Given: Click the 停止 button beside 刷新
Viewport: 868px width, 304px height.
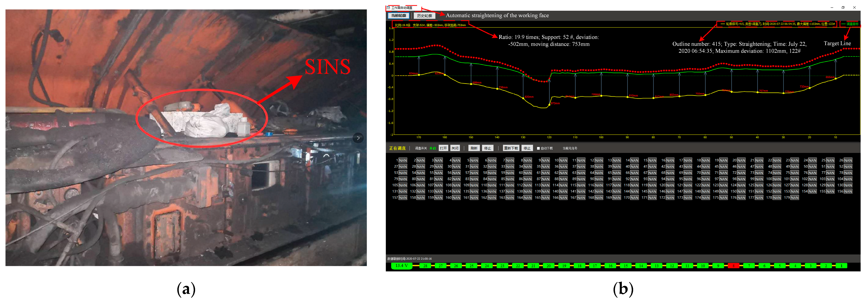Looking at the screenshot, I should click(x=488, y=148).
